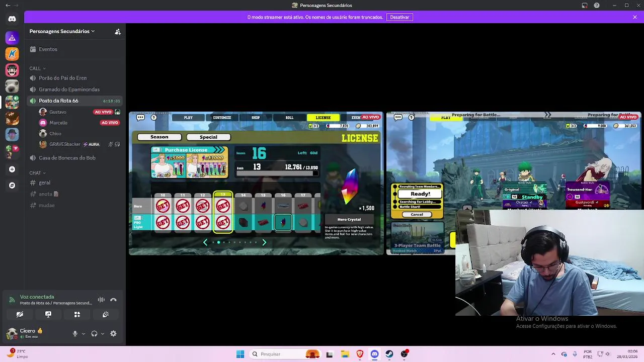Go back with title bar arrow

tap(8, 6)
